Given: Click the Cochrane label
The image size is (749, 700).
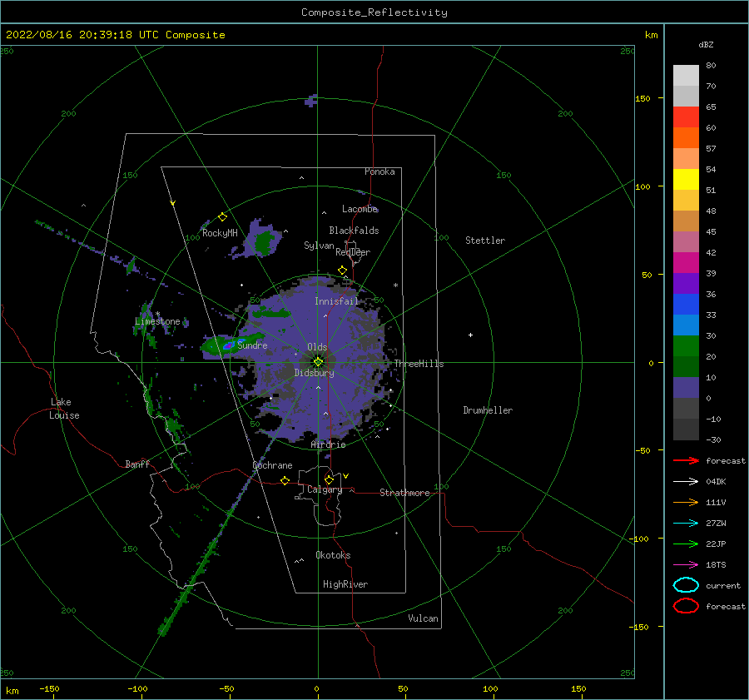Looking at the screenshot, I should [272, 465].
